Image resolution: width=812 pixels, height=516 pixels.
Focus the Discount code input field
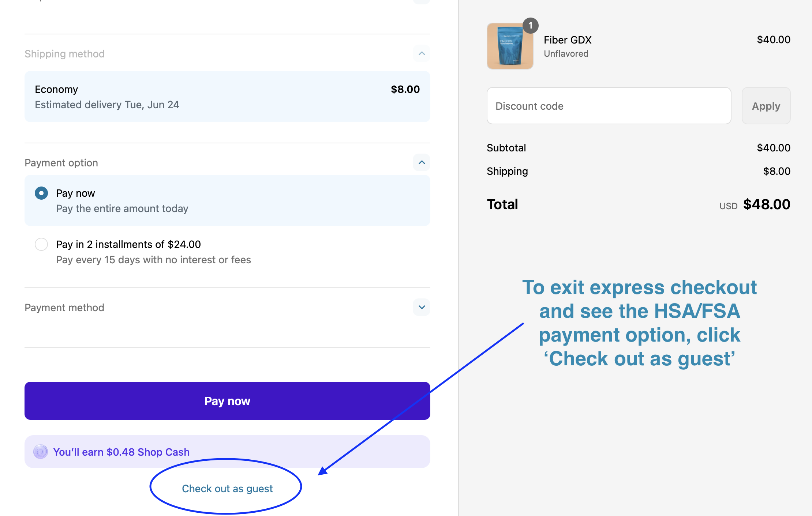coord(609,106)
